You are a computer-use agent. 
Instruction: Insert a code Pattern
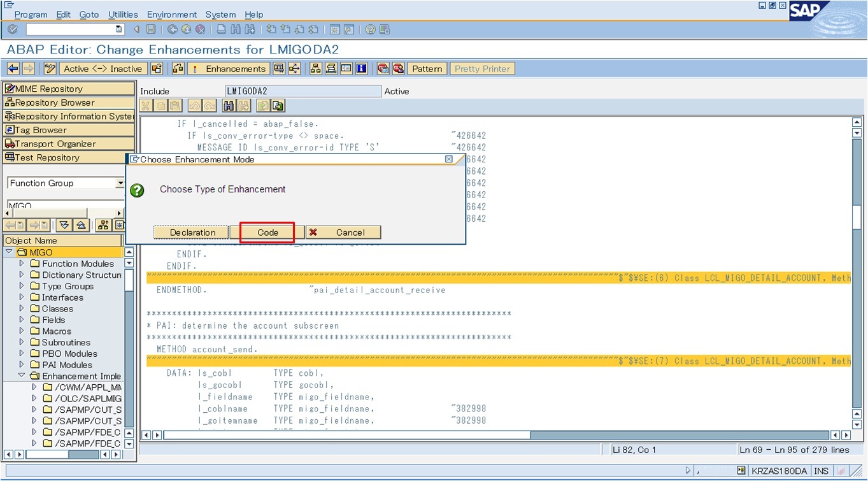tap(426, 68)
